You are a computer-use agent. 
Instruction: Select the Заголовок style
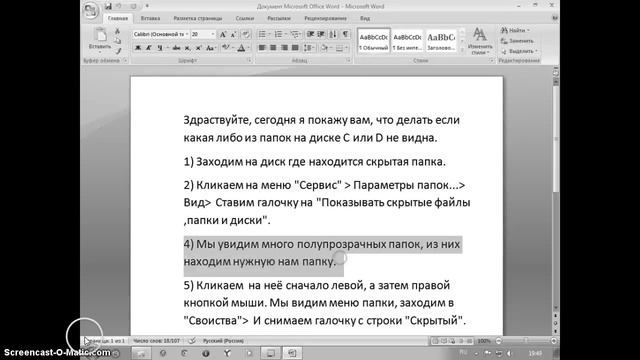pyautogui.click(x=441, y=41)
